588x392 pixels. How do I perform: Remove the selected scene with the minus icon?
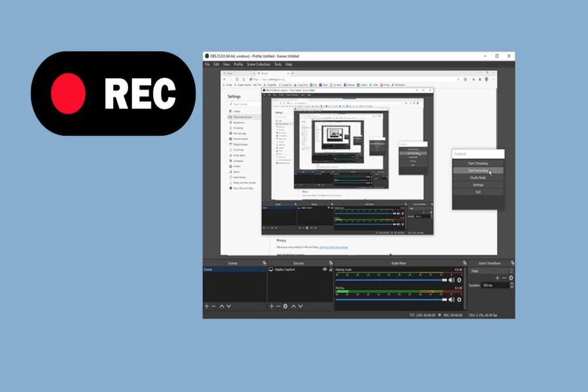pyautogui.click(x=214, y=306)
